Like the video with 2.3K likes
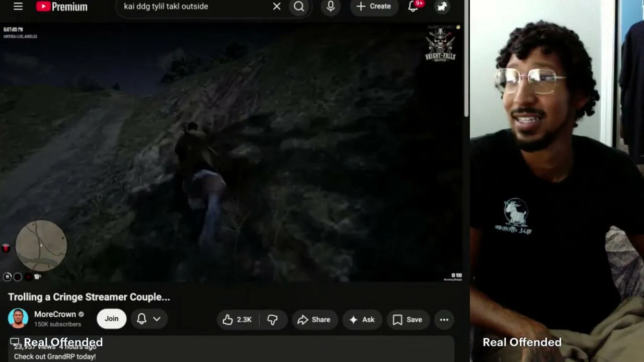Screen dimensions: 644x362 point(237,320)
